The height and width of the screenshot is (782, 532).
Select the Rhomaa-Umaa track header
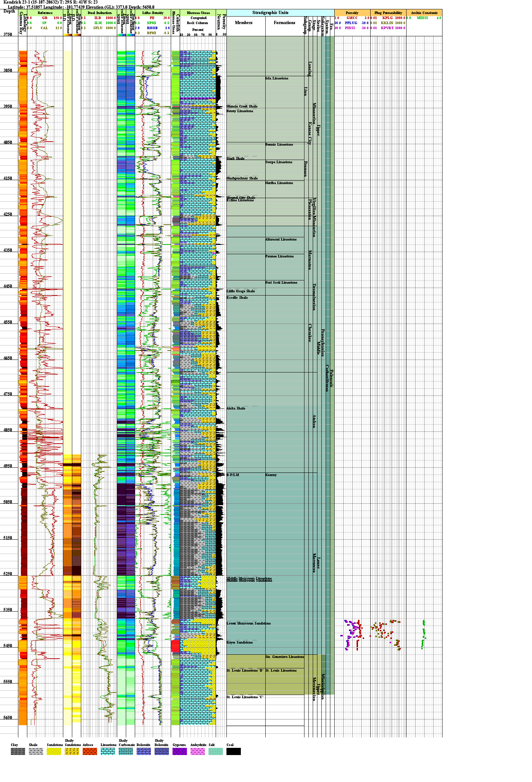pyautogui.click(x=198, y=13)
